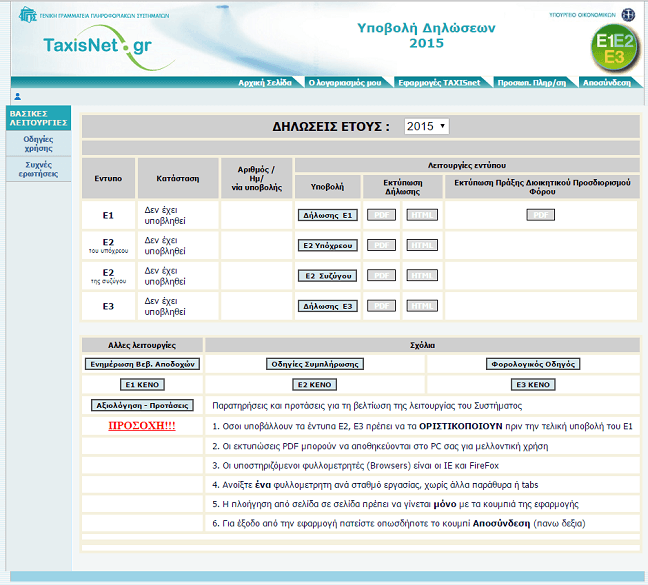Viewport: 648px width, 585px height.
Task: Click PDF print button in E1 row
Action: coord(381,215)
